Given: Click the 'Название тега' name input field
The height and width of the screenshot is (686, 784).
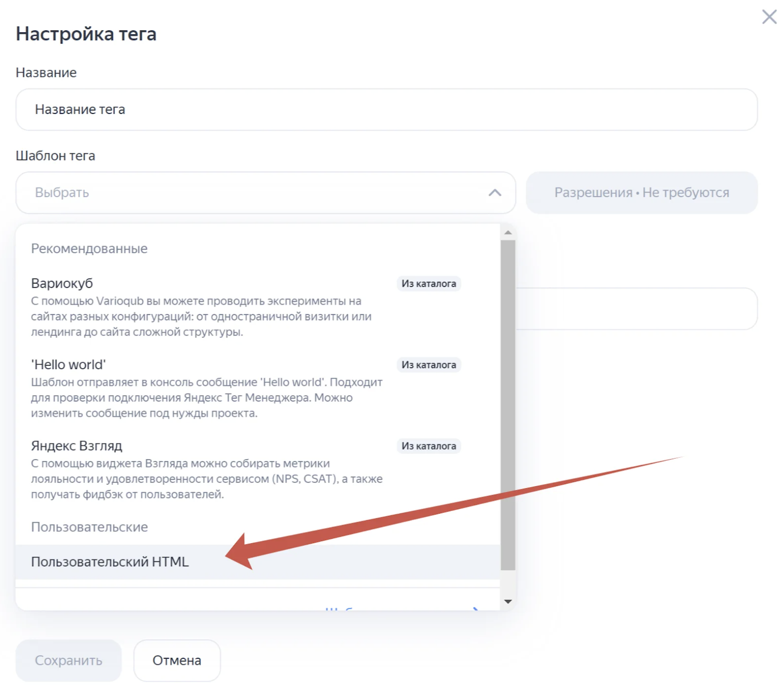Looking at the screenshot, I should (x=386, y=110).
